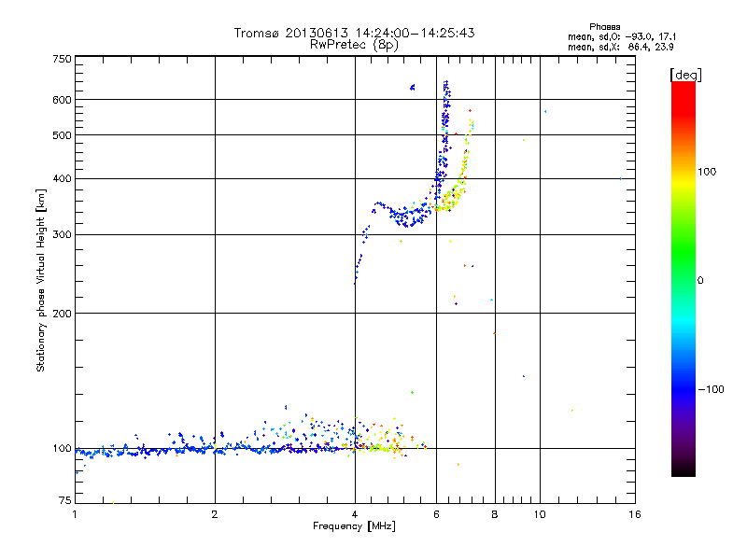Click the x-axis tick label '4'
The height and width of the screenshot is (560, 747).
tap(355, 514)
